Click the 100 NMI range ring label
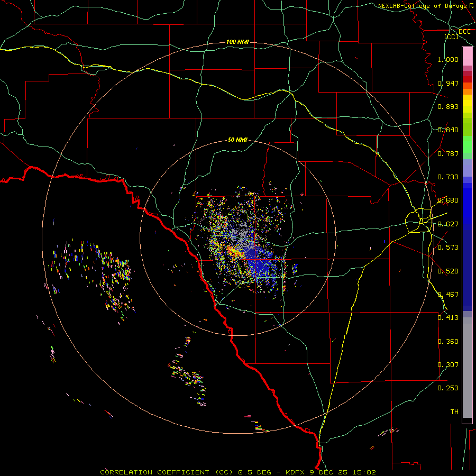 [x=237, y=42]
